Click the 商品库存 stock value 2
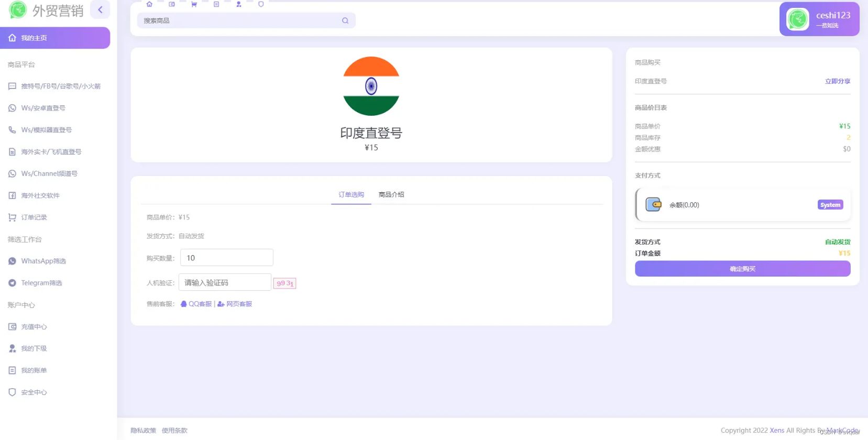This screenshot has width=868, height=440. tap(848, 138)
